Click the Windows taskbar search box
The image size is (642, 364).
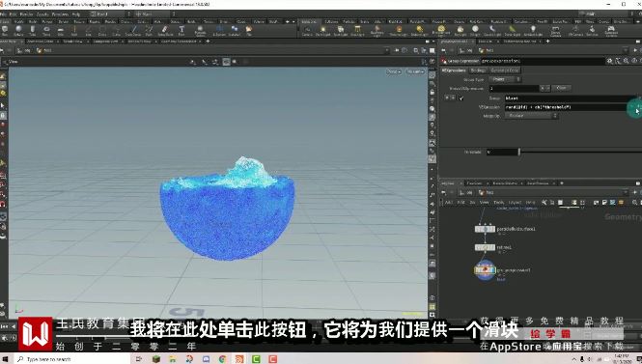pyautogui.click(x=72, y=359)
